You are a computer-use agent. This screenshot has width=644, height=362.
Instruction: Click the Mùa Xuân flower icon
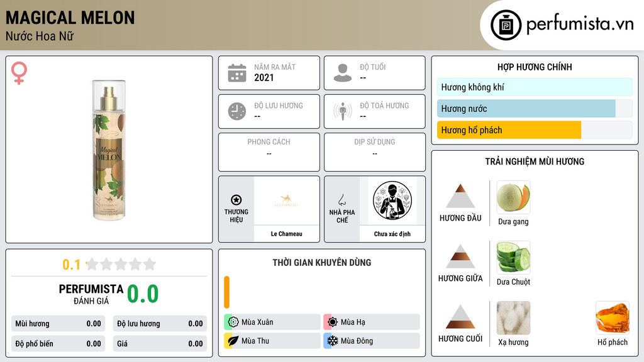point(233,322)
